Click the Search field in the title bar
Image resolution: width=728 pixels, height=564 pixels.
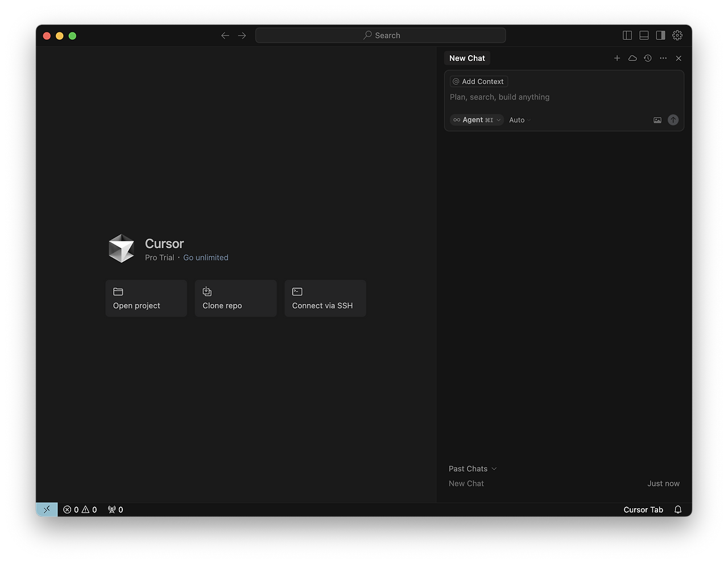pyautogui.click(x=380, y=35)
